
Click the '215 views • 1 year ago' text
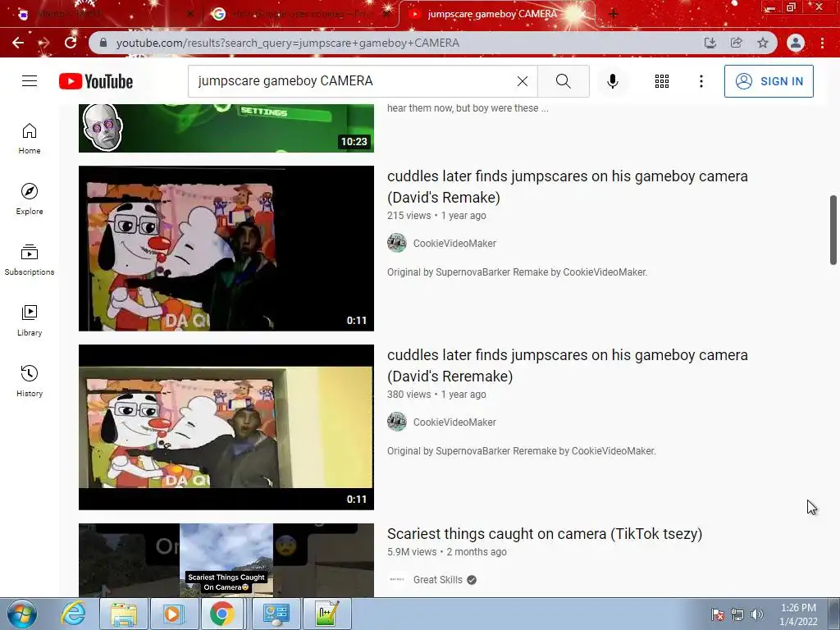[436, 216]
